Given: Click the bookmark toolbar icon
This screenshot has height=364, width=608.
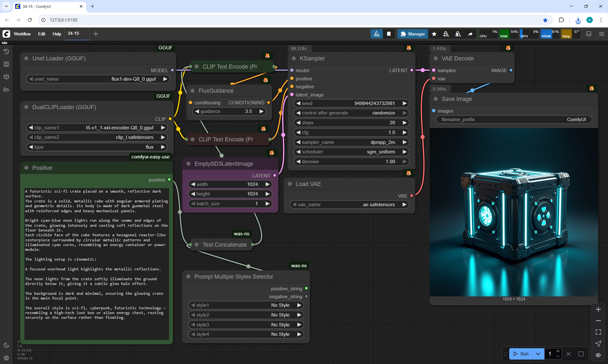Looking at the screenshot, I should pyautogui.click(x=389, y=34).
